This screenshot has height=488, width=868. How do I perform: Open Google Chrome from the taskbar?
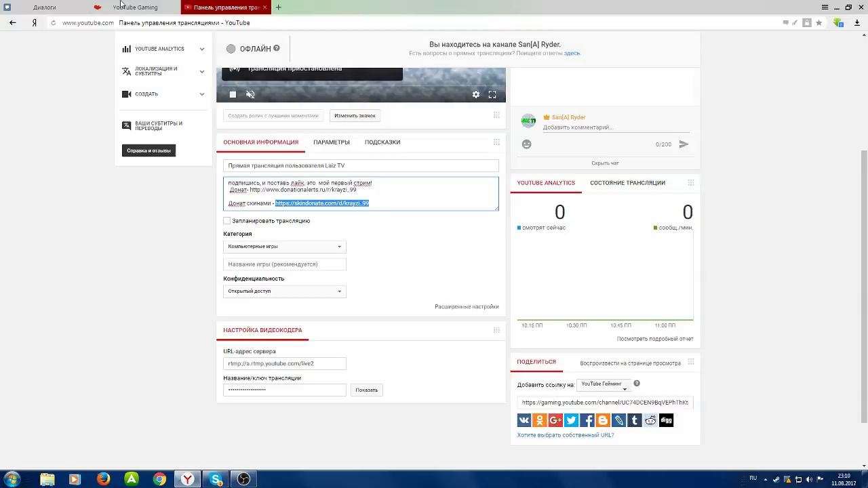coord(159,479)
